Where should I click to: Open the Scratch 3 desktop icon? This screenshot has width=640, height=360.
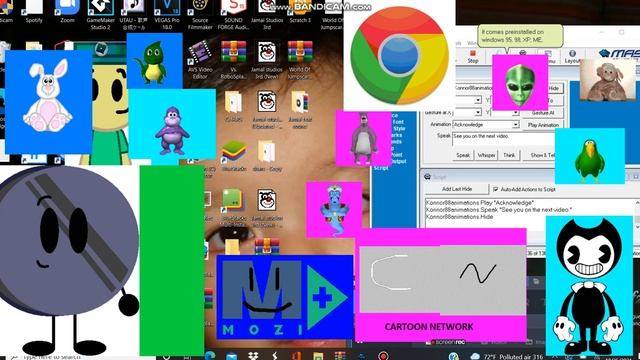click(300, 11)
